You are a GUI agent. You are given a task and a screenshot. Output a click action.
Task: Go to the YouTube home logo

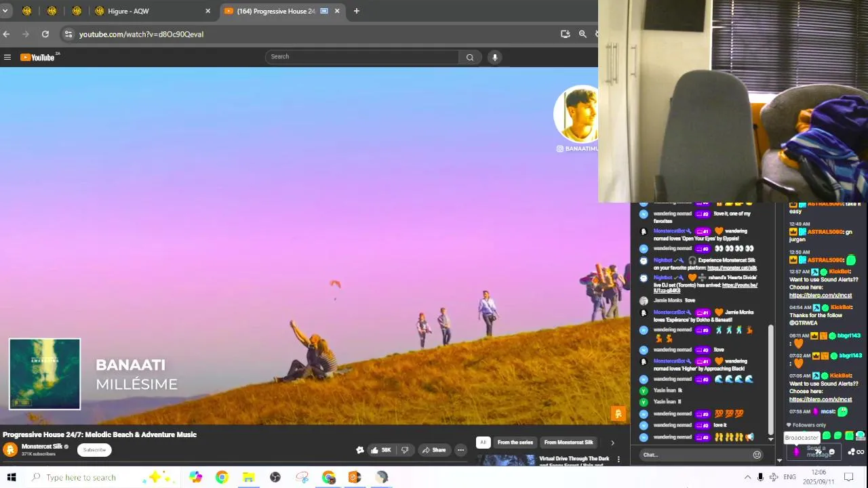point(39,57)
